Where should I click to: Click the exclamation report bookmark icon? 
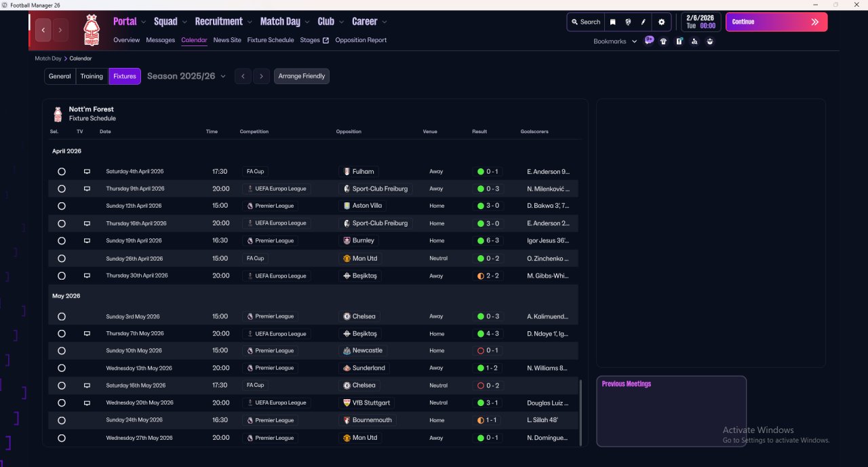(x=679, y=41)
